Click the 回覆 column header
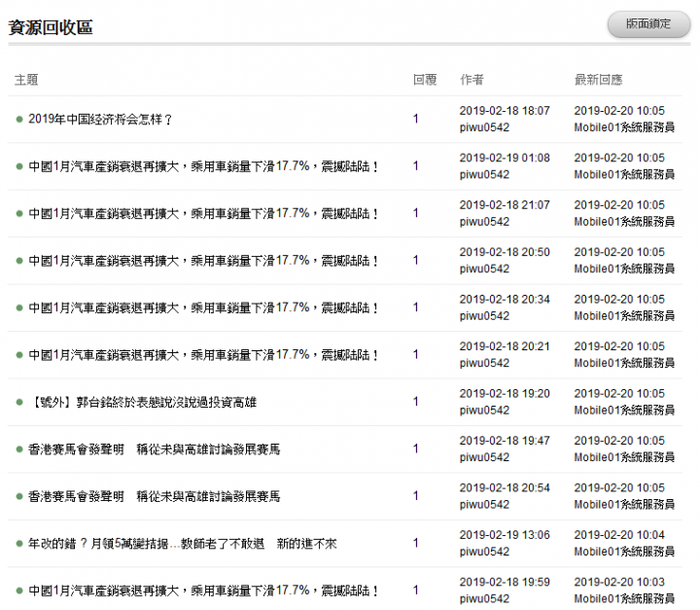 pyautogui.click(x=425, y=80)
